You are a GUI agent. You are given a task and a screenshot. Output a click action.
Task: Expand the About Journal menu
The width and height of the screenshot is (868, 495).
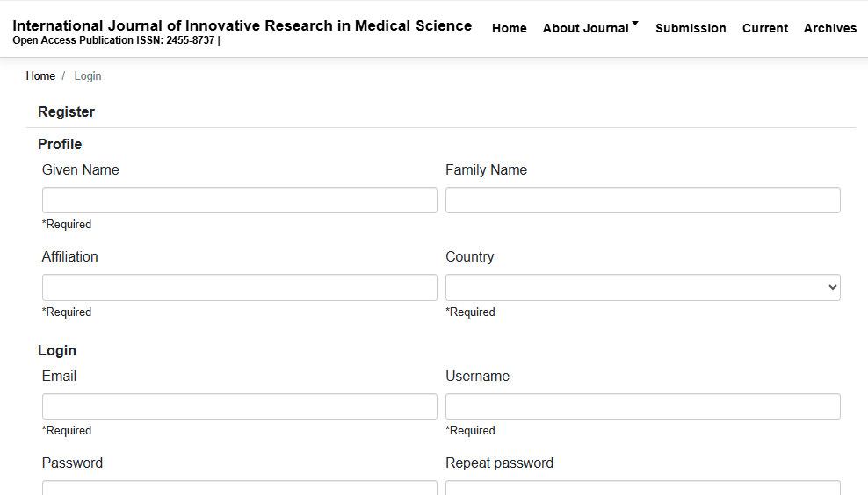(586, 28)
